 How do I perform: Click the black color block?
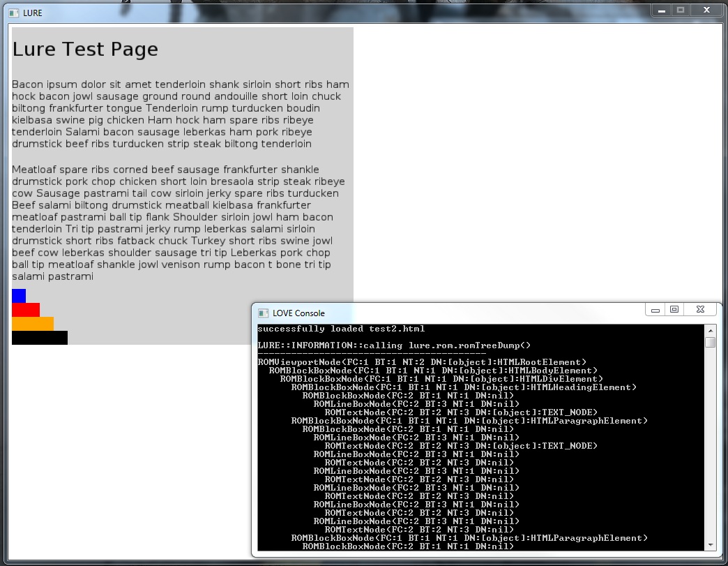40,338
